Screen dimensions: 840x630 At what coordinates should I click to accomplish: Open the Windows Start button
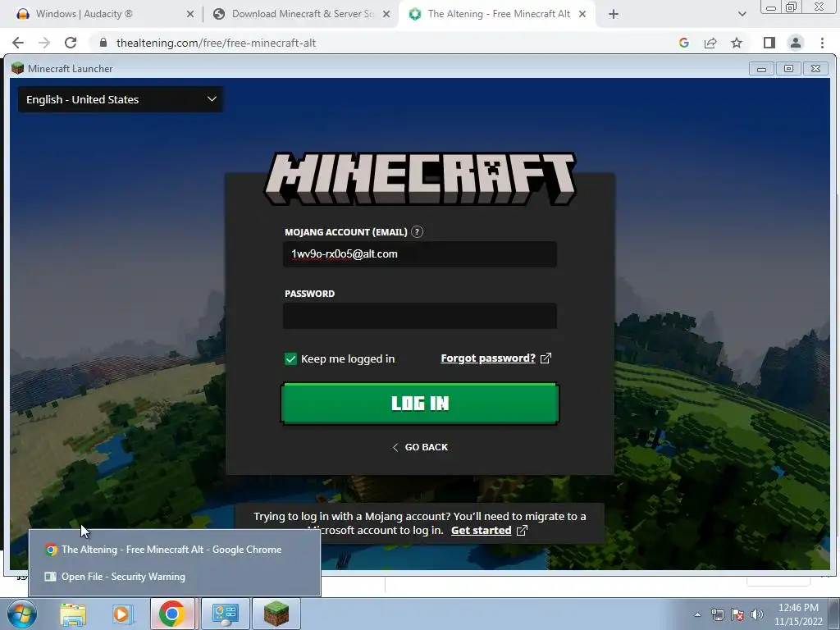pos(22,614)
